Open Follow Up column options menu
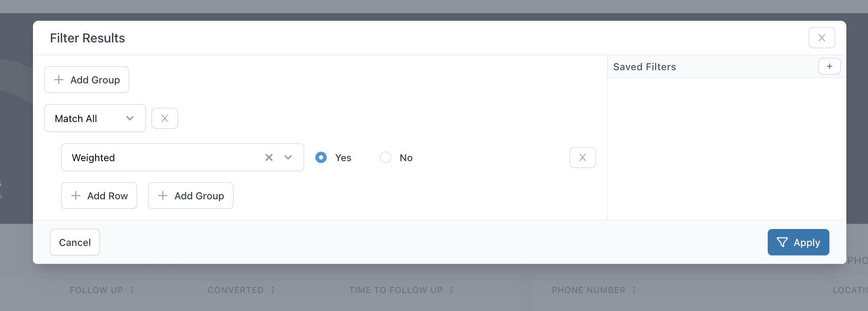Screen dimensions: 868x311 point(132,290)
